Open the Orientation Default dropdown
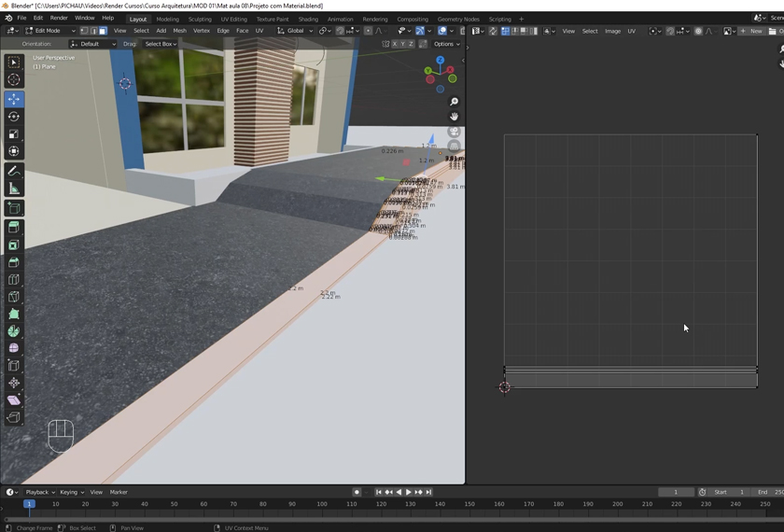784x532 pixels. 93,44
